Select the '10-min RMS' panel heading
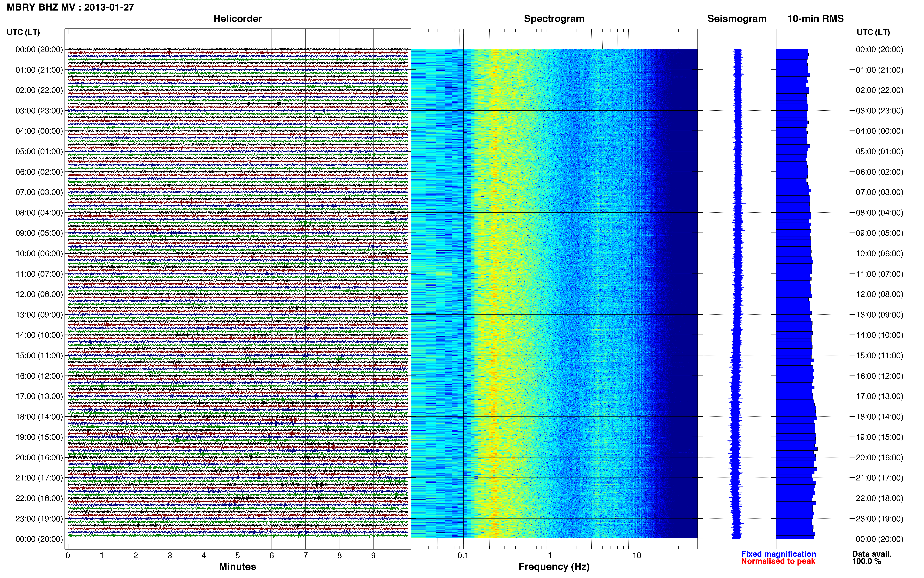Screen dimensions: 924x578 pos(816,19)
